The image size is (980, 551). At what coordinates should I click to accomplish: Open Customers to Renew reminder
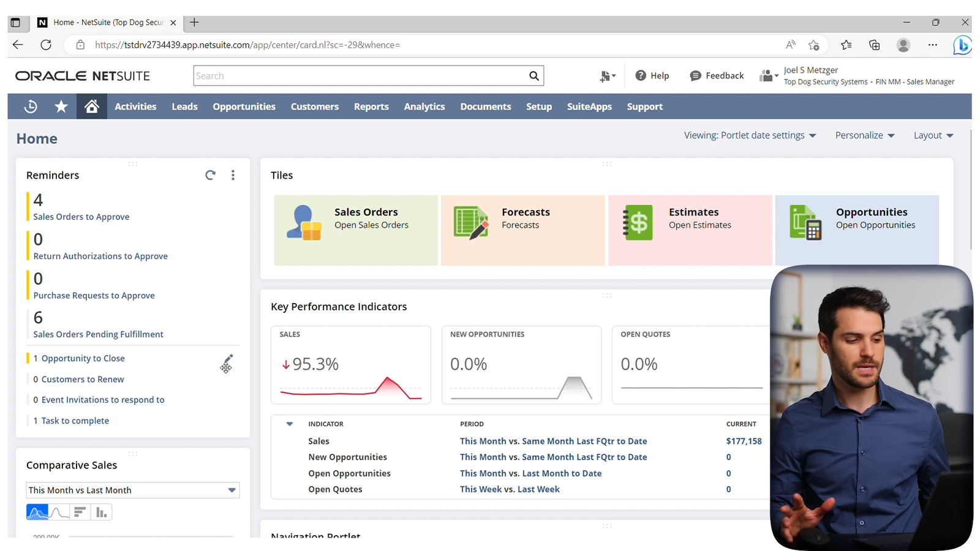83,380
